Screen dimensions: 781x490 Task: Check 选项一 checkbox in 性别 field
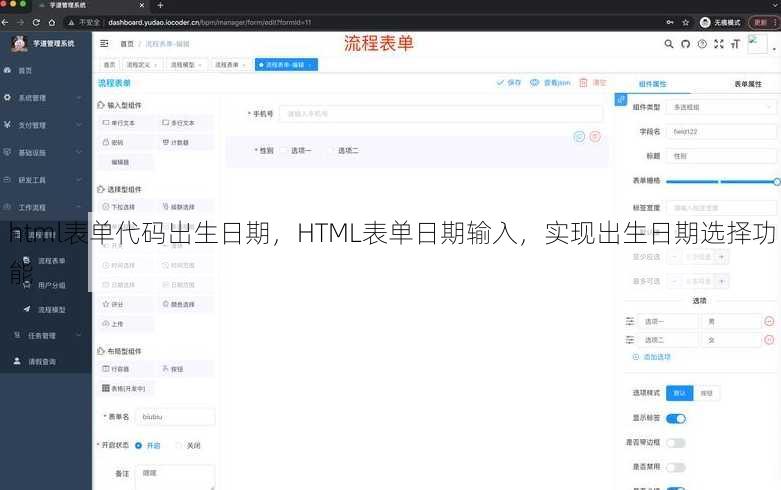tap(284, 150)
